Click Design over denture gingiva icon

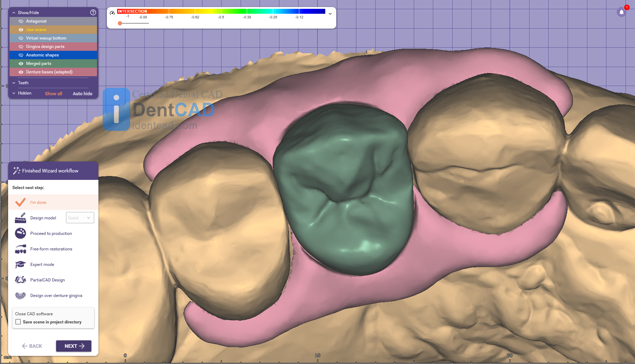point(20,296)
